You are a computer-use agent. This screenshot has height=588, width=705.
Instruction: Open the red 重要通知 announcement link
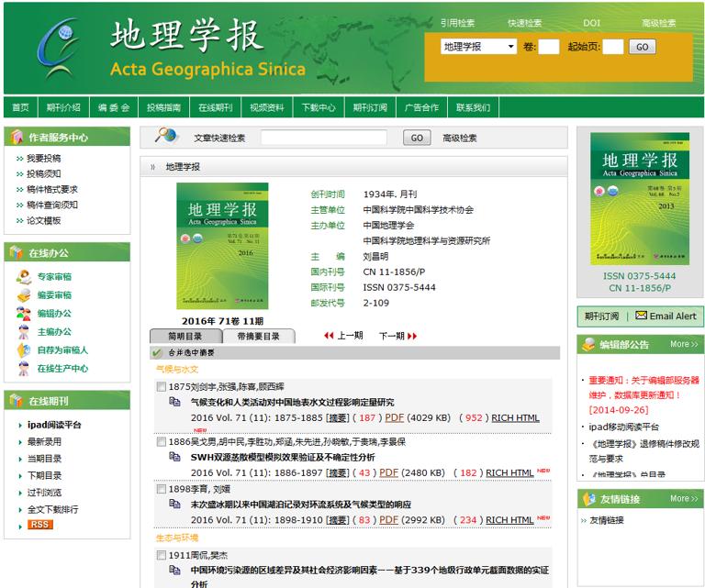pos(643,394)
